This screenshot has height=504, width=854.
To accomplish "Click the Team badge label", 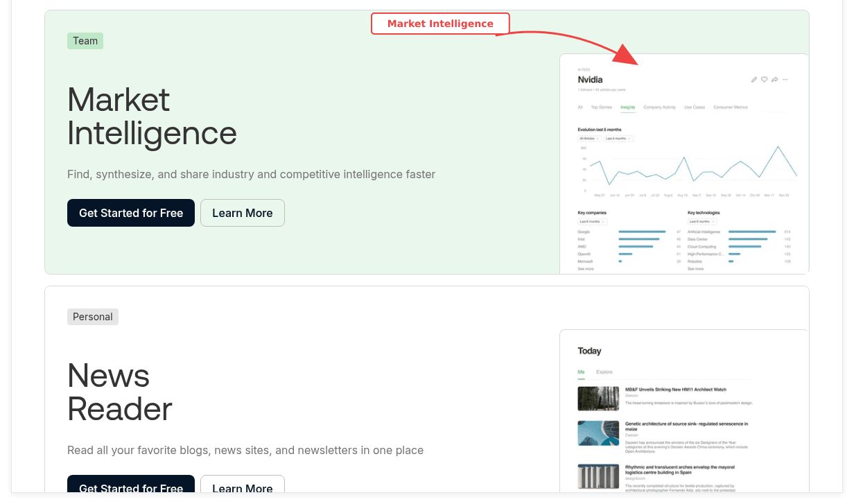I will tap(85, 40).
